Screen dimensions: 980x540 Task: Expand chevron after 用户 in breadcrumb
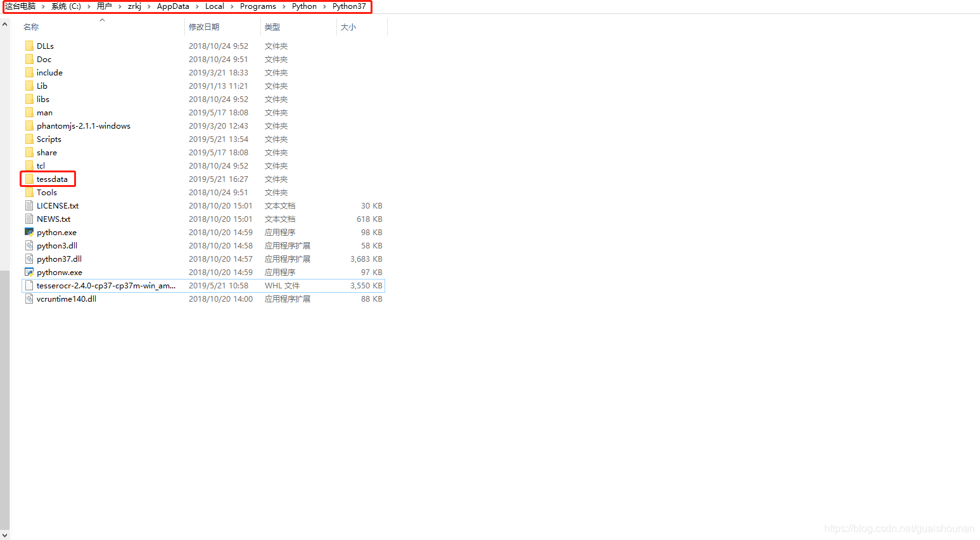pyautogui.click(x=120, y=6)
